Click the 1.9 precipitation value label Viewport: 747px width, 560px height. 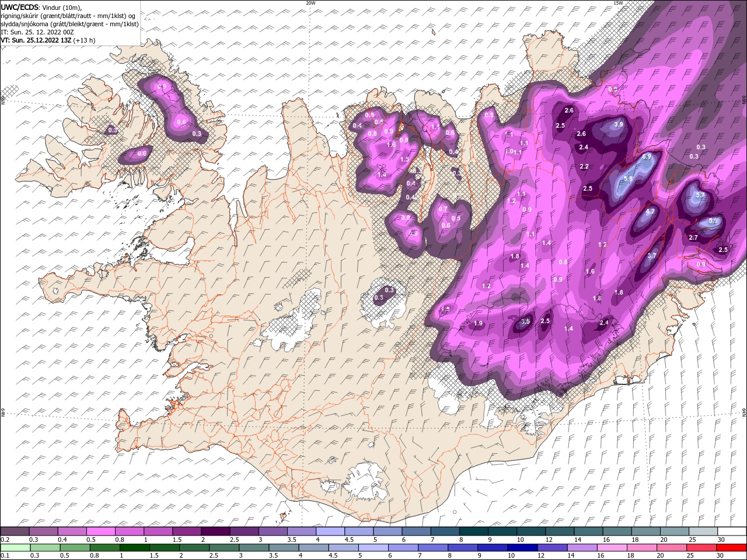click(479, 324)
